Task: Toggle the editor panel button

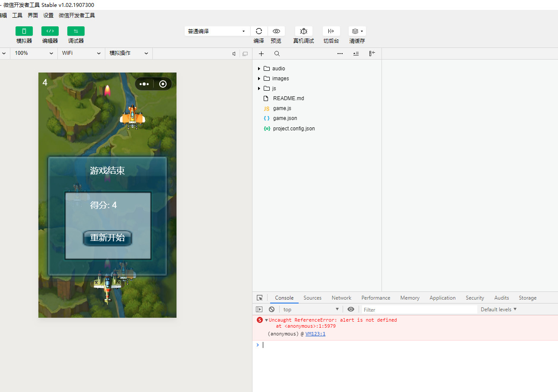Action: point(50,31)
